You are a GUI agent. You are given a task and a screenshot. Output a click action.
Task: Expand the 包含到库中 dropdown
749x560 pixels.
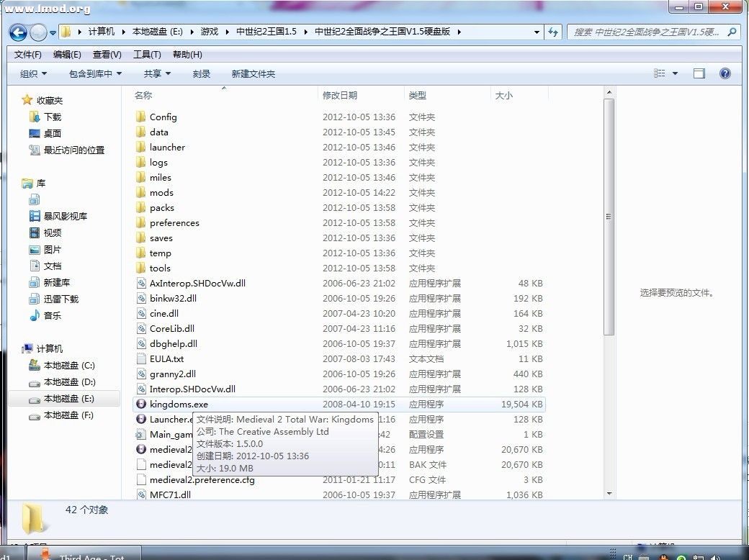pyautogui.click(x=95, y=73)
